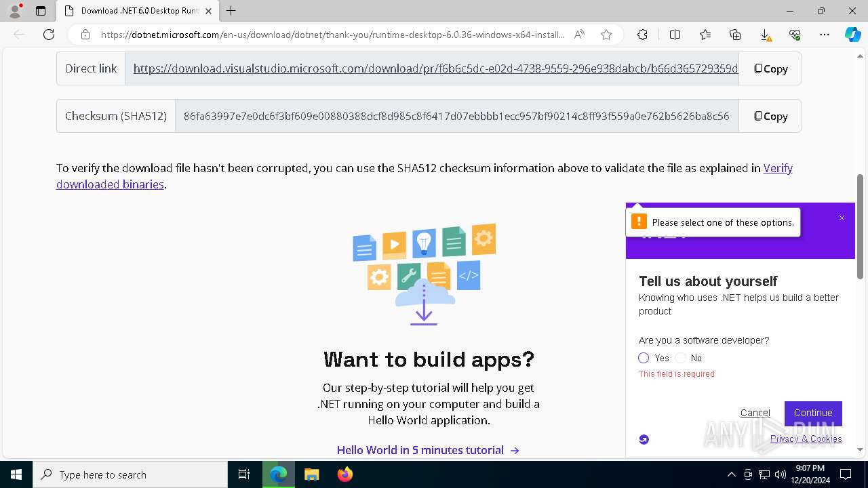The image size is (868, 488).
Task: Show hidden system tray icons
Action: [731, 474]
